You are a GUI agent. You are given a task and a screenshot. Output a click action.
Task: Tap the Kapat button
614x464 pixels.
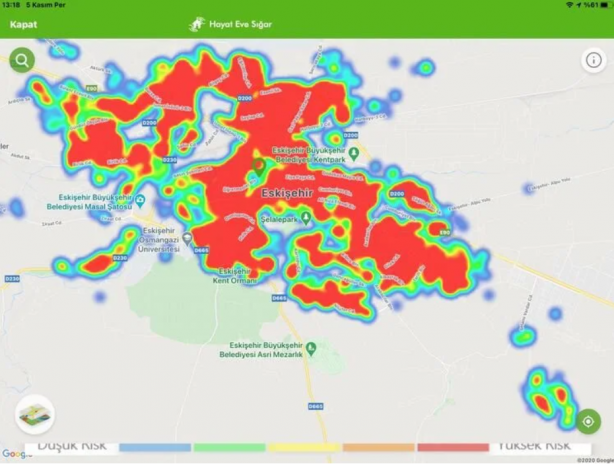[x=23, y=24]
